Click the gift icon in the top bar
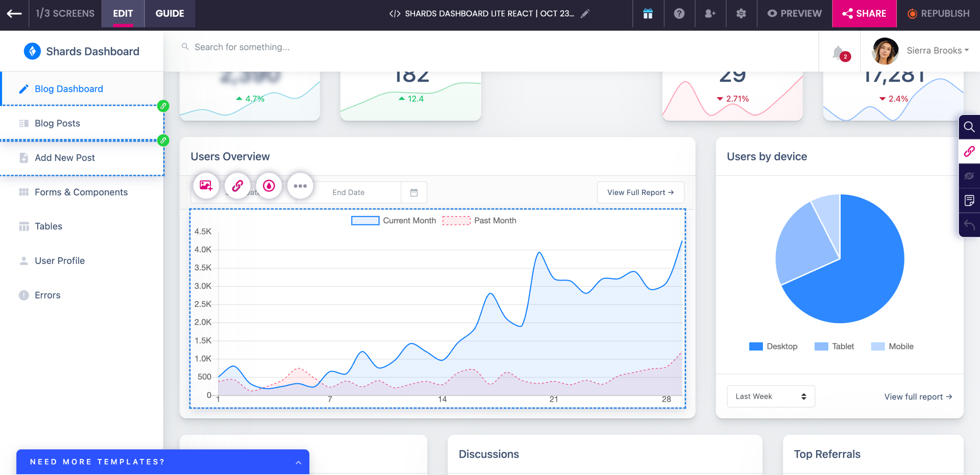Screen dimensions: 980x475 648,13
